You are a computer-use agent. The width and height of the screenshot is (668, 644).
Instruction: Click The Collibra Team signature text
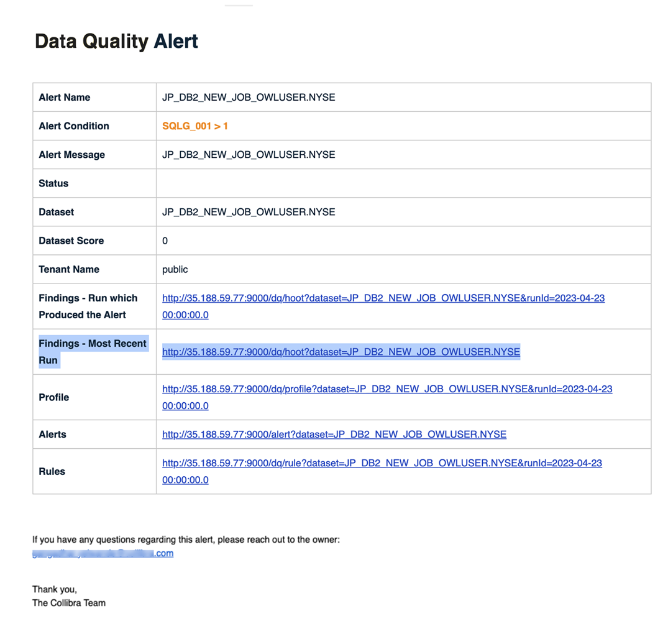68,602
